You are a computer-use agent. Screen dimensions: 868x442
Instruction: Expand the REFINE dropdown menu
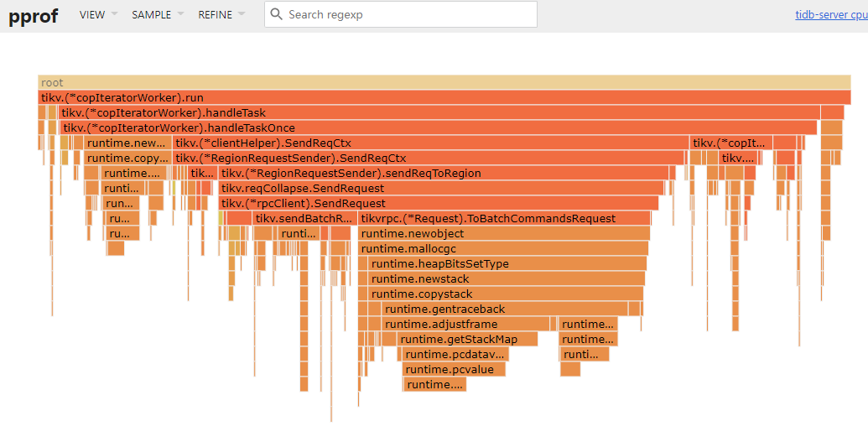[221, 14]
